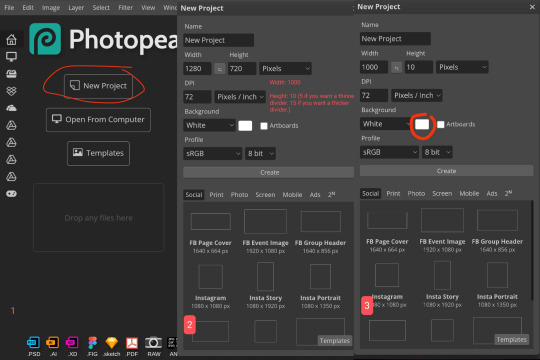
Task: Close the New Project dialog with X
Action: pyautogui.click(x=532, y=7)
